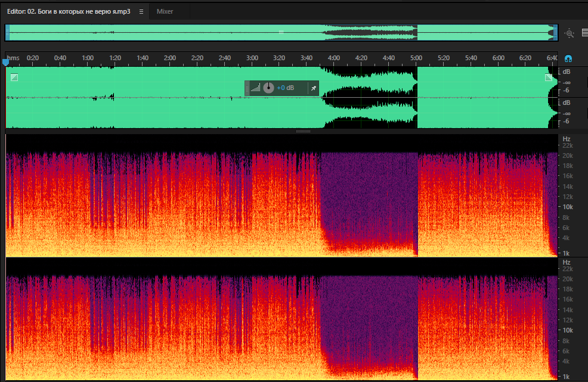
Task: Click the 5:00 mark on the ruler
Action: coord(416,58)
